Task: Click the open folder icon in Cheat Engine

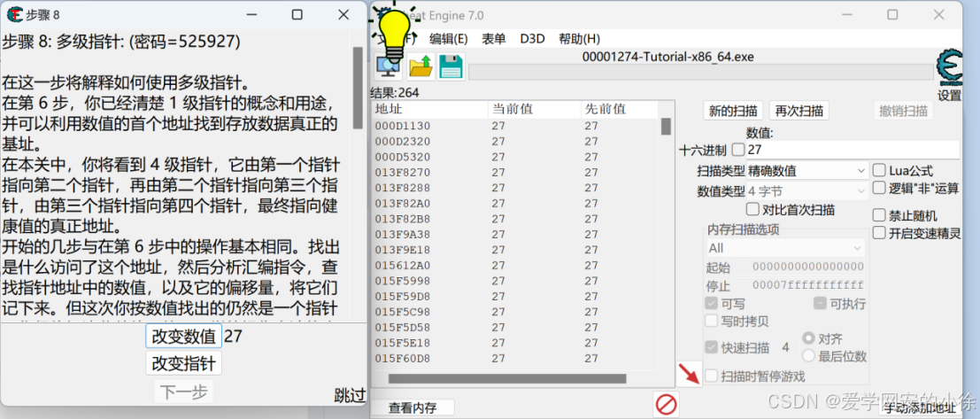Action: click(421, 66)
